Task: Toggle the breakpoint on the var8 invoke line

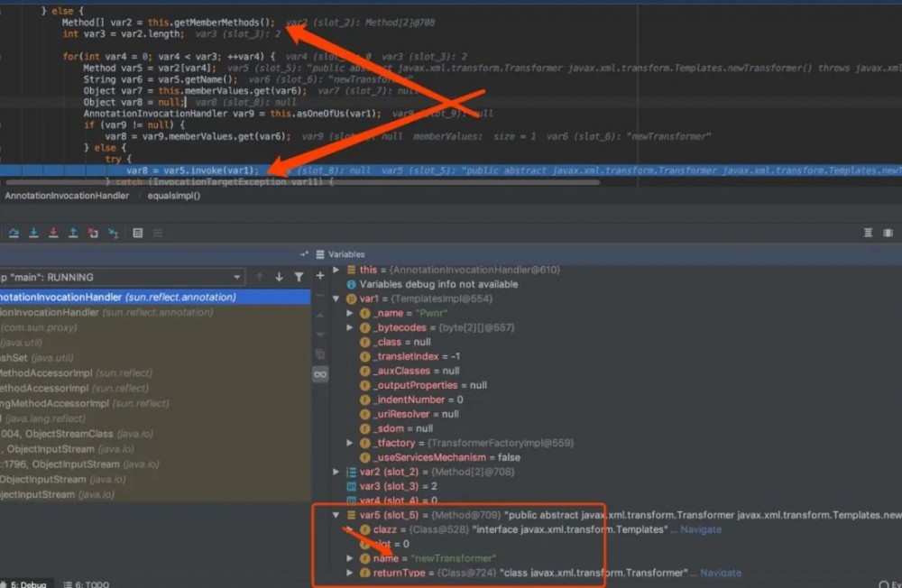Action: tap(7, 170)
